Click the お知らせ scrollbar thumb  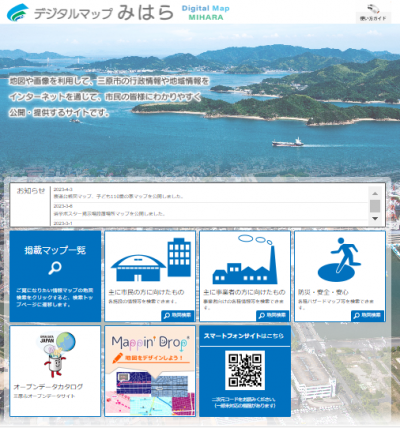[375, 206]
